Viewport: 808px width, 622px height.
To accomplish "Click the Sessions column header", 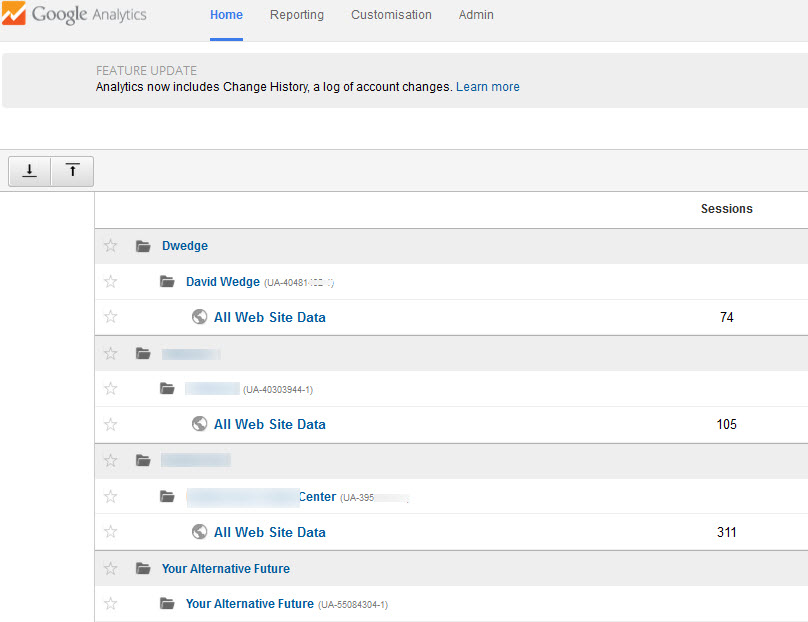I will pyautogui.click(x=727, y=209).
